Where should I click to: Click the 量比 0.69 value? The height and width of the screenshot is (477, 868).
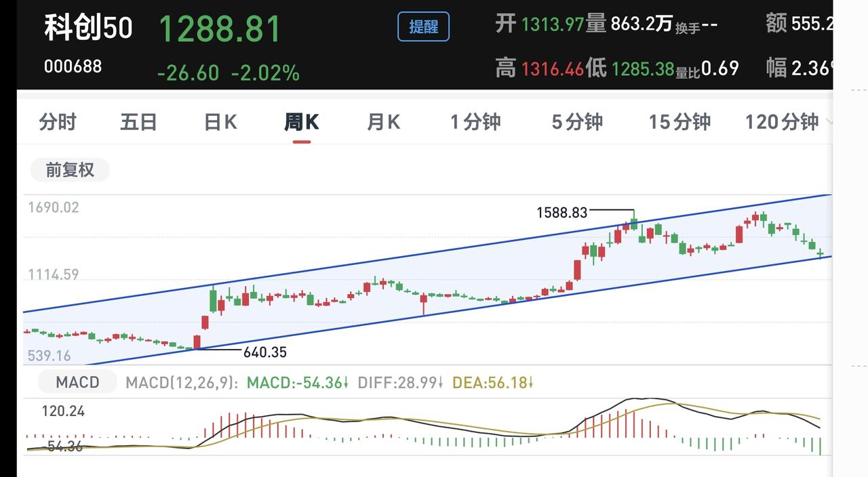[719, 68]
